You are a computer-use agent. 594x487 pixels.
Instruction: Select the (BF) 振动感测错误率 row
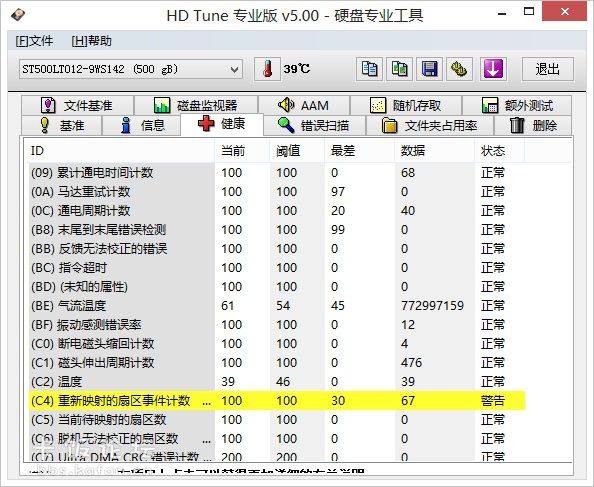point(277,325)
